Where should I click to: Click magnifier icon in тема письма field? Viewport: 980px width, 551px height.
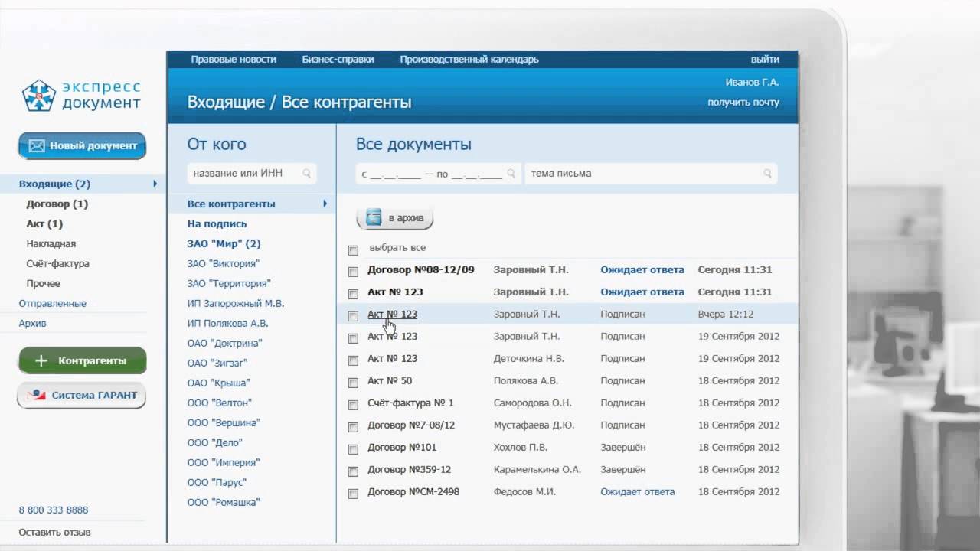[767, 174]
